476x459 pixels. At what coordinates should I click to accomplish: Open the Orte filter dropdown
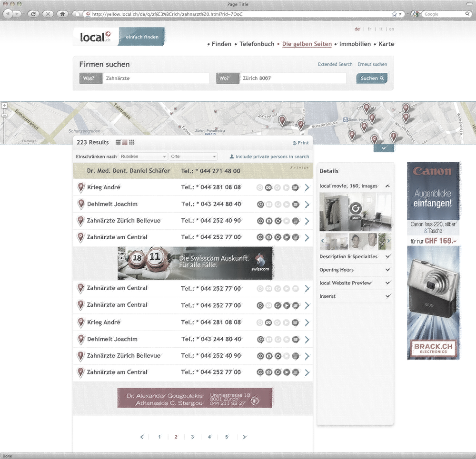pos(193,156)
